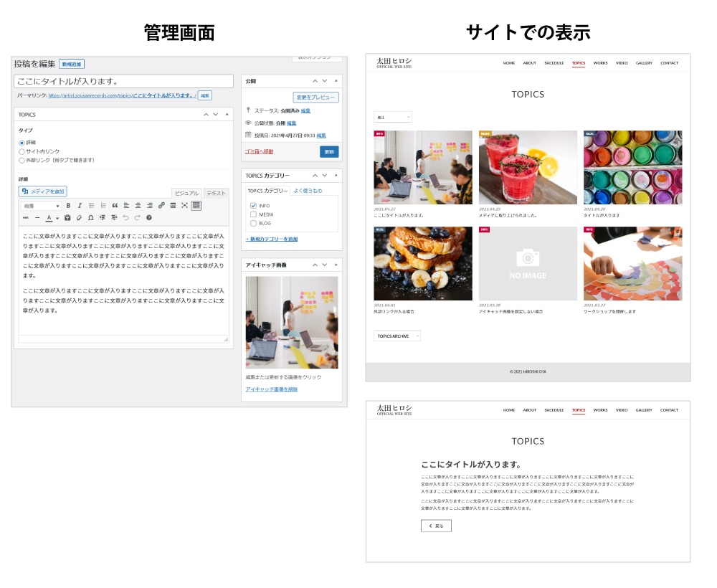Align text right in the editor
The image size is (717, 588).
point(150,206)
